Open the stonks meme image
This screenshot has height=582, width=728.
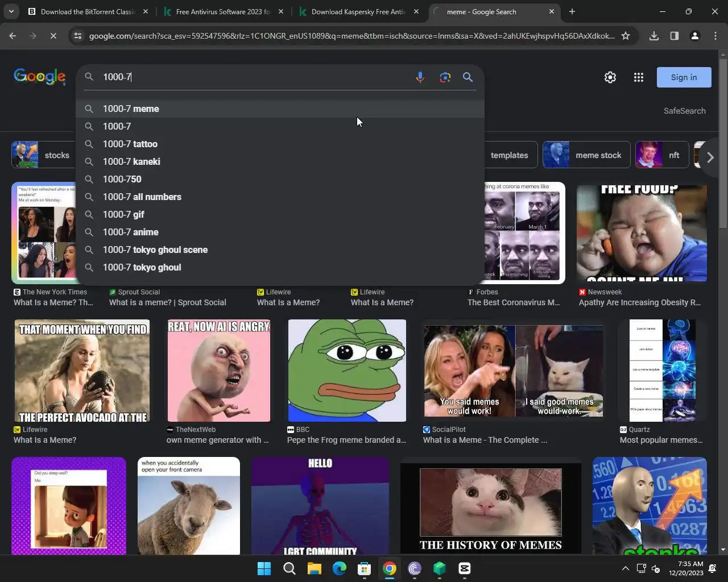(x=650, y=506)
